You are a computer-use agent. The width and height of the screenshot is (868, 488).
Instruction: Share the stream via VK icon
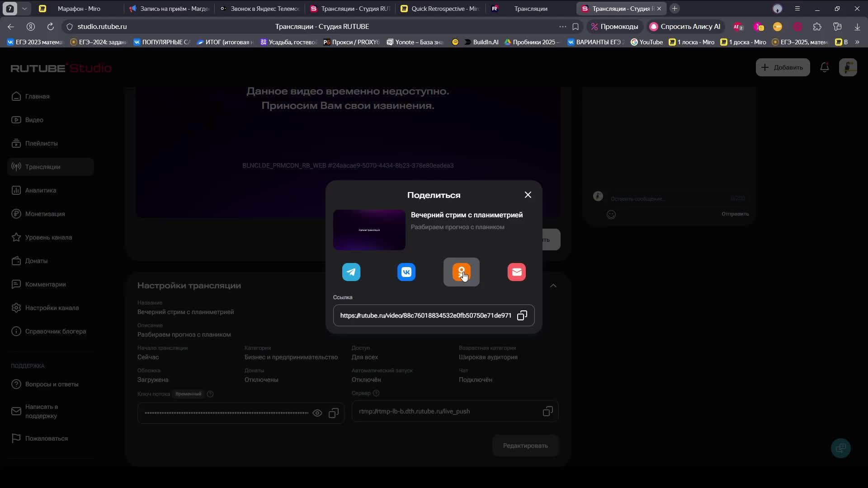click(x=406, y=272)
